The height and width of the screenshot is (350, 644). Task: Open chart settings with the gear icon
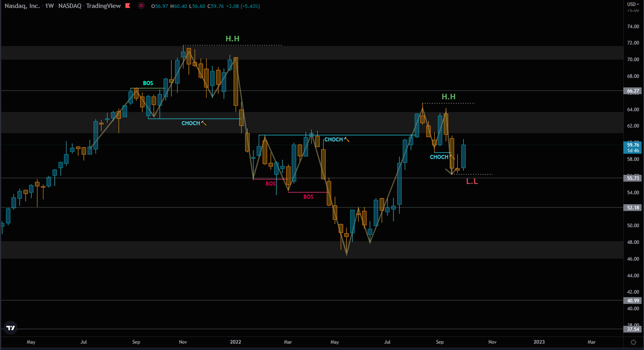point(633,341)
